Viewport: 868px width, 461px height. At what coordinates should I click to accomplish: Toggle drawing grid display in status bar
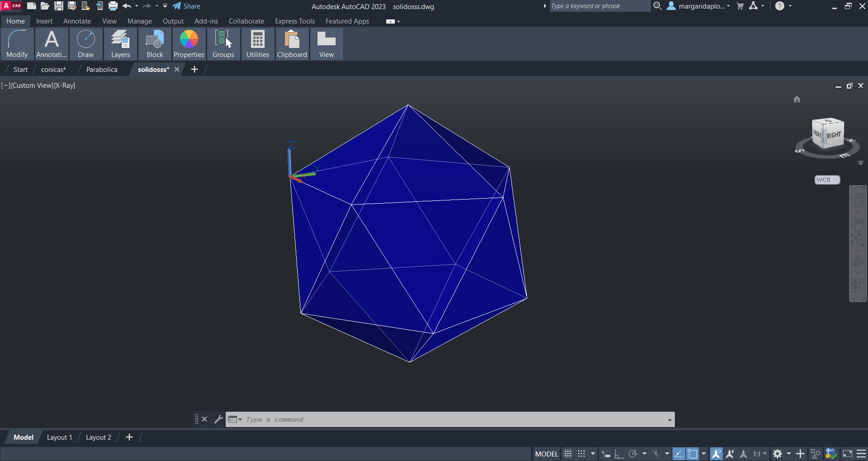click(568, 454)
